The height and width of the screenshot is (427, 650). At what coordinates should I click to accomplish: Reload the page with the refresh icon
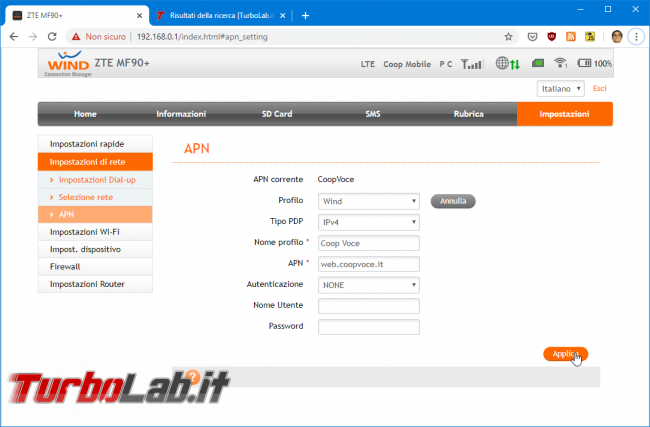pyautogui.click(x=52, y=37)
